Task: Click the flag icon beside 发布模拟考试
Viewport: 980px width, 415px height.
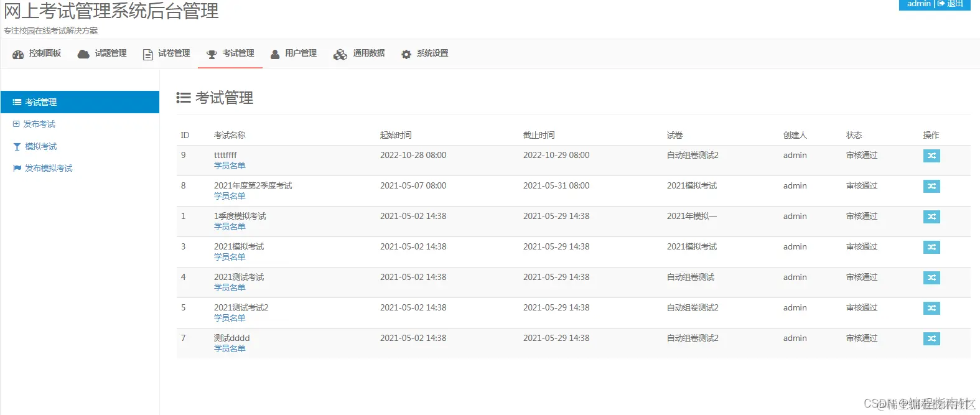Action: (17, 168)
